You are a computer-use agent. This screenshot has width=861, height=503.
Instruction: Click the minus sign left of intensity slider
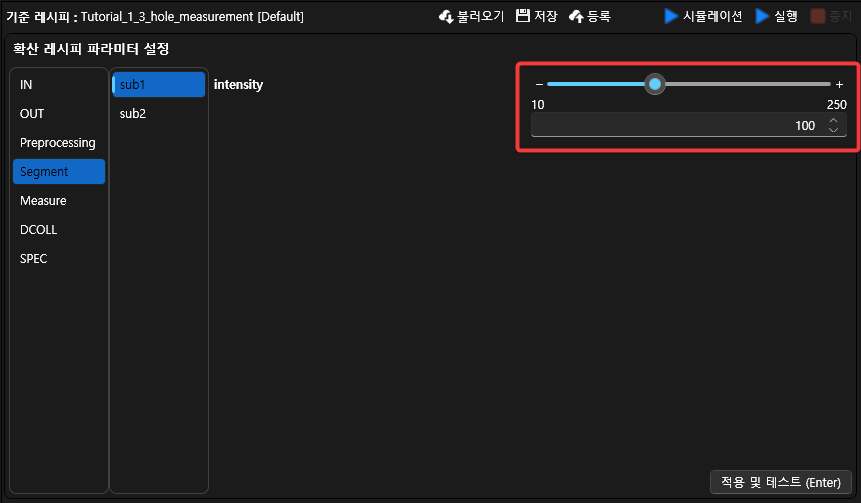[x=539, y=85]
